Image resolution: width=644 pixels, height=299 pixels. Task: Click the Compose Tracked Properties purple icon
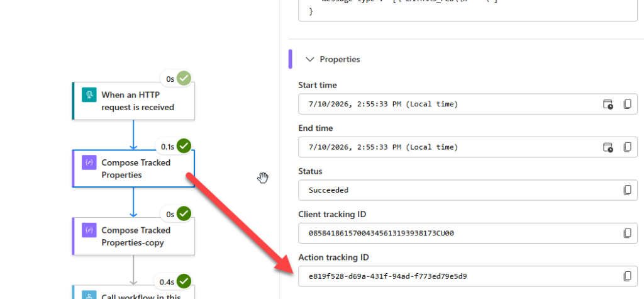click(89, 162)
